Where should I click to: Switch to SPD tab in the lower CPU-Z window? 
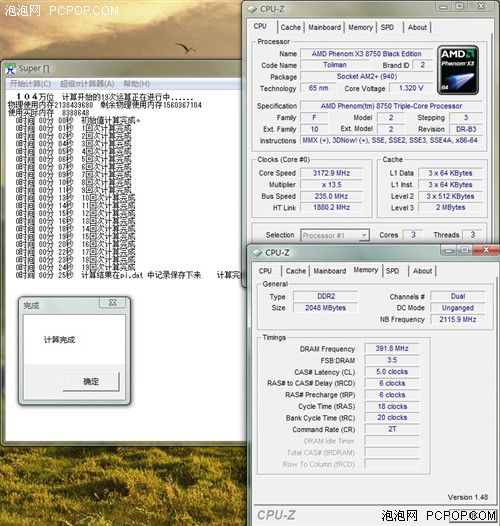coord(393,271)
